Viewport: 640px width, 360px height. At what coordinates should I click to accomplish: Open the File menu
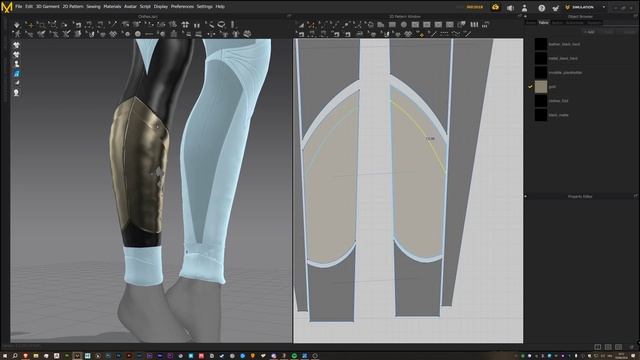click(18, 7)
